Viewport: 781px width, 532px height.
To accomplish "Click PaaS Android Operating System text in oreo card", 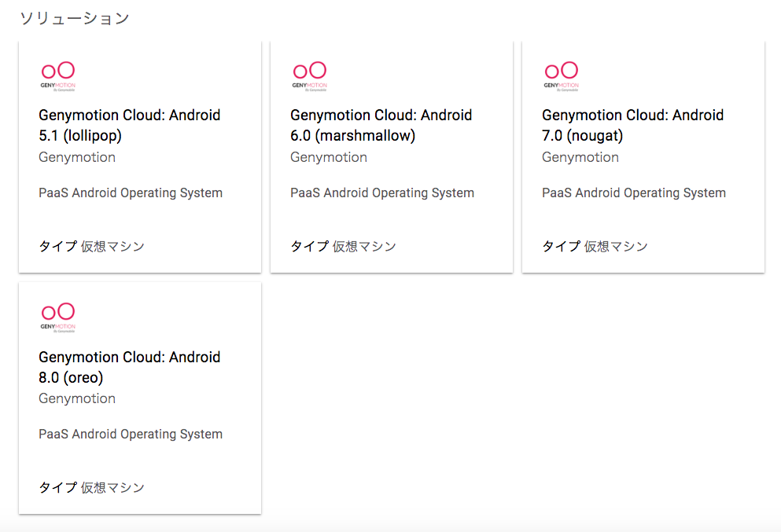I will click(131, 435).
